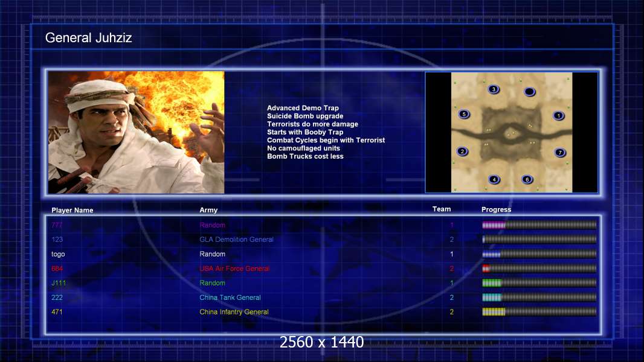
Task: Click the team number for player 777
Action: [x=451, y=225]
